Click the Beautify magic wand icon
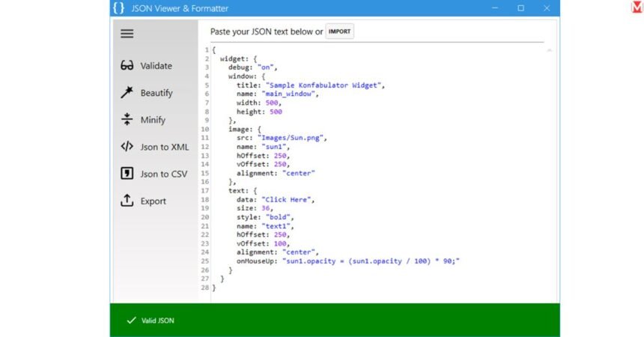This screenshot has width=644, height=337. click(x=127, y=92)
